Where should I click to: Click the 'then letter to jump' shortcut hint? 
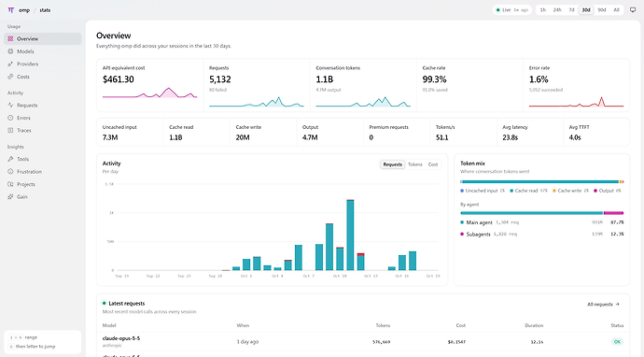35,347
